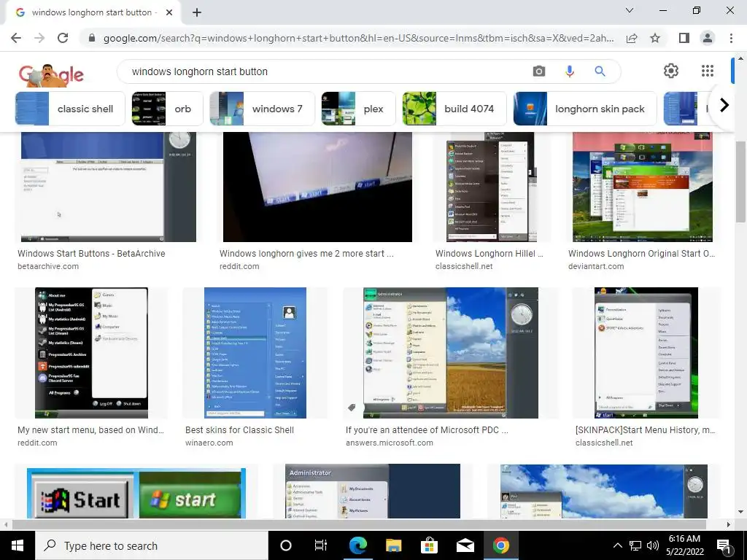The width and height of the screenshot is (747, 560).
Task: Search by image camera icon
Action: pos(539,71)
